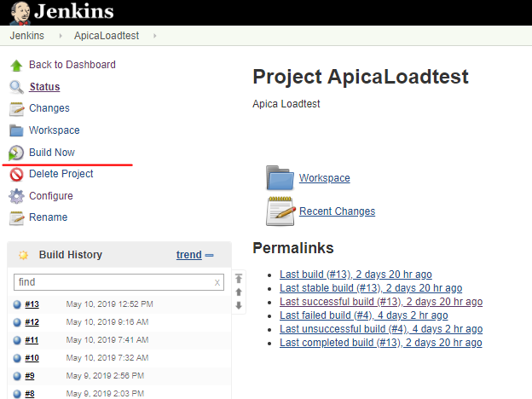Click the notepad Changes icon in sidebar
The image size is (532, 399).
coord(17,109)
